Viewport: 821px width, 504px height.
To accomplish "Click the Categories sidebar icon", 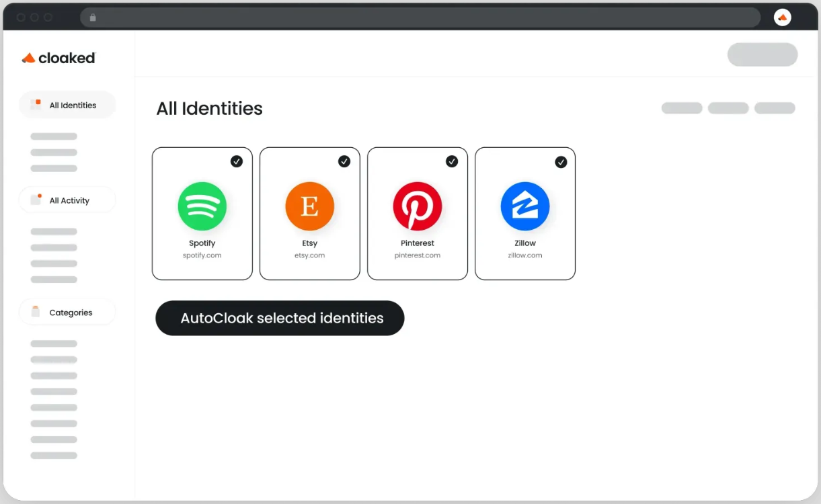I will (36, 312).
